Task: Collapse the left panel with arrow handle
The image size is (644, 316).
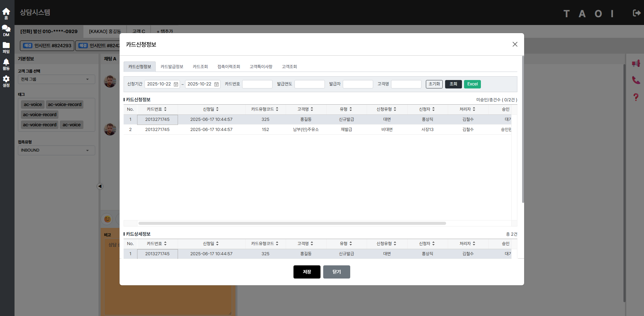Action: (x=100, y=186)
